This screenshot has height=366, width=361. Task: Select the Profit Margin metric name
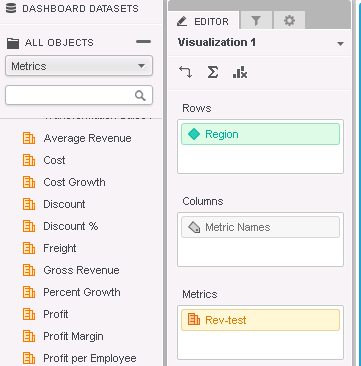click(x=73, y=336)
